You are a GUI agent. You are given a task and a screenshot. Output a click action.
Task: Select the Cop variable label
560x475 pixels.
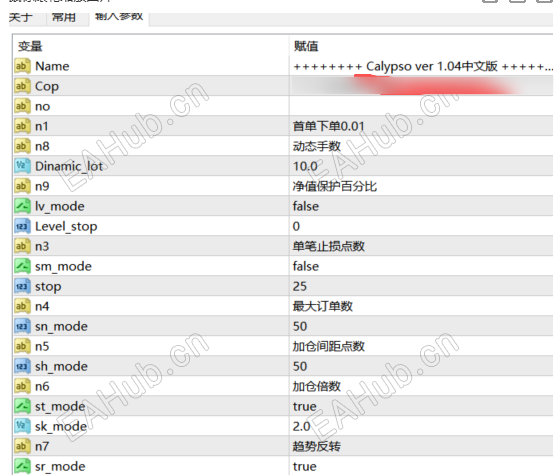tap(47, 87)
